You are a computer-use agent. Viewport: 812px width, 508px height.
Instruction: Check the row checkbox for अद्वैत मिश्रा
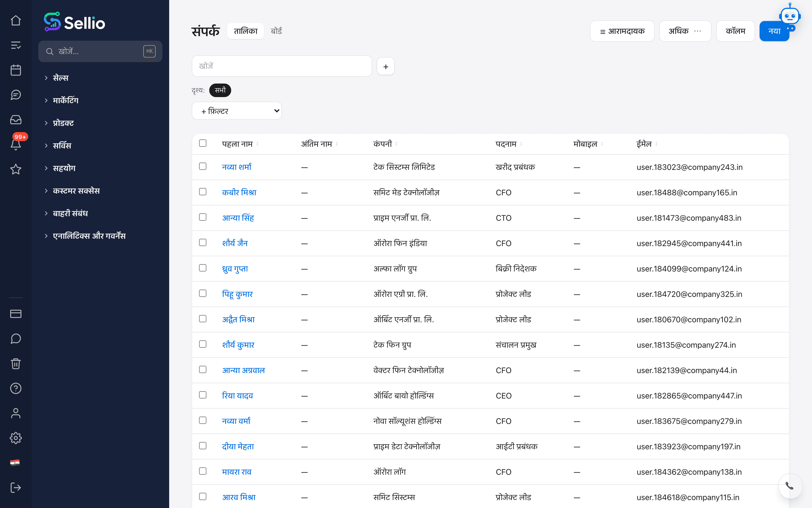tap(203, 319)
